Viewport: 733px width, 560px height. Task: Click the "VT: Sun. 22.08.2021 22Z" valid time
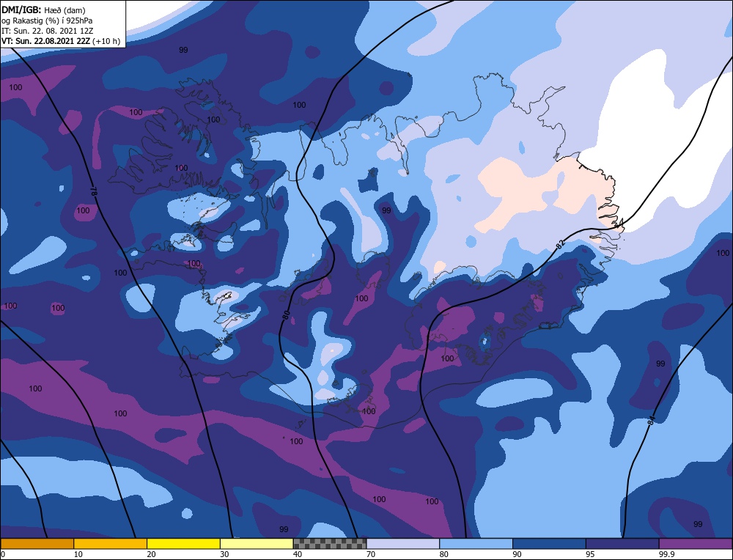click(45, 41)
